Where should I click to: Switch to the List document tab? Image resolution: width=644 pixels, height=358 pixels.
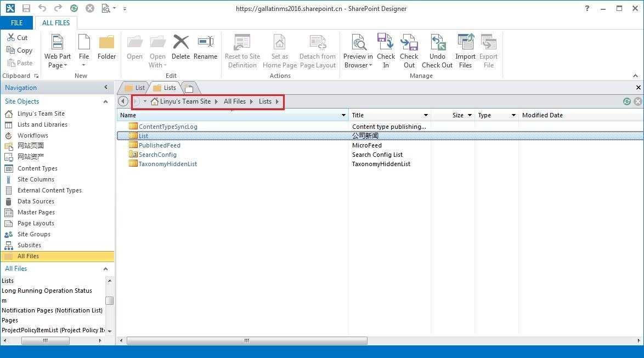pos(135,88)
